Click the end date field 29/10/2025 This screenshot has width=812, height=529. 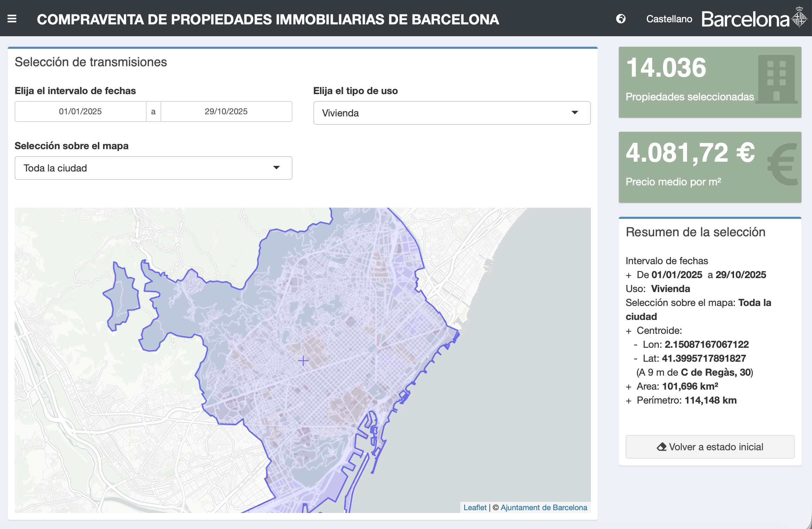click(x=226, y=112)
